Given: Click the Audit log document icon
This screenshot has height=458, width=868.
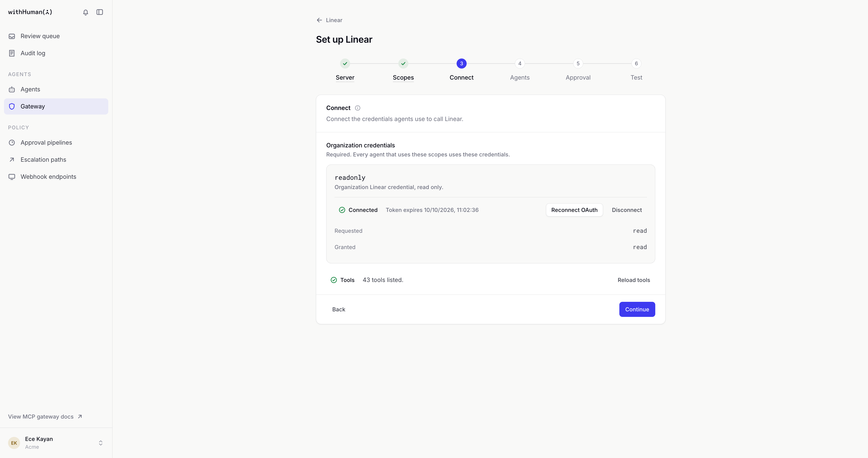Looking at the screenshot, I should click(12, 53).
